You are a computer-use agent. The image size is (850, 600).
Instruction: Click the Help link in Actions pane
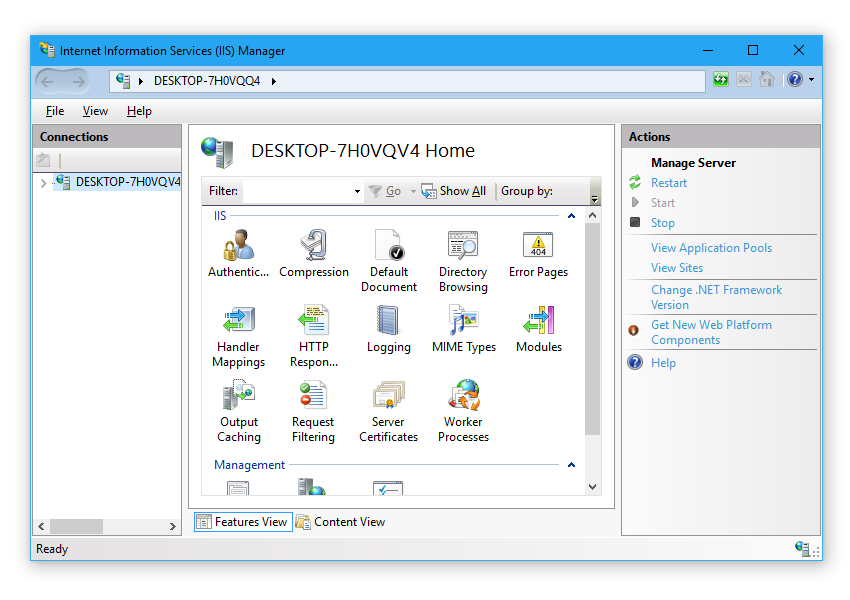tap(663, 363)
